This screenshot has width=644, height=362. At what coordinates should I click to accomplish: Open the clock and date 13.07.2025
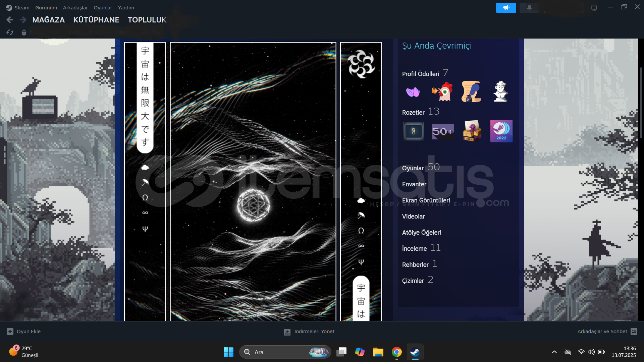[x=624, y=352]
